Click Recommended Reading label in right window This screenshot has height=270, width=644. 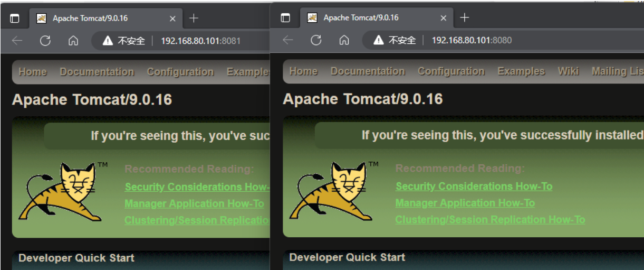[460, 169]
